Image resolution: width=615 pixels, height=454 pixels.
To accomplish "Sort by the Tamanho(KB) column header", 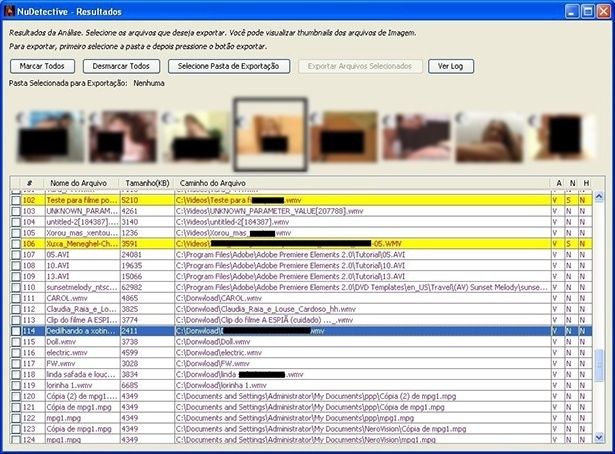I will [146, 183].
